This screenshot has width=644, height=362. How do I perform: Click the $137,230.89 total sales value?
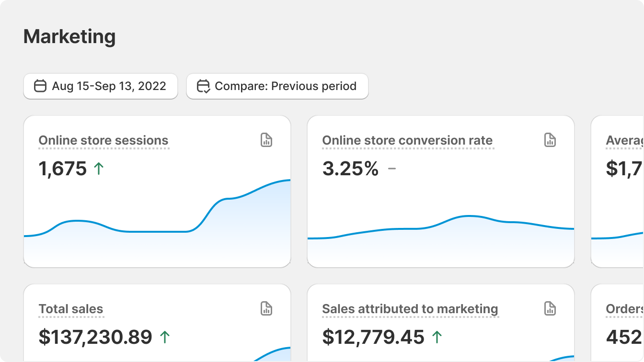point(95,337)
